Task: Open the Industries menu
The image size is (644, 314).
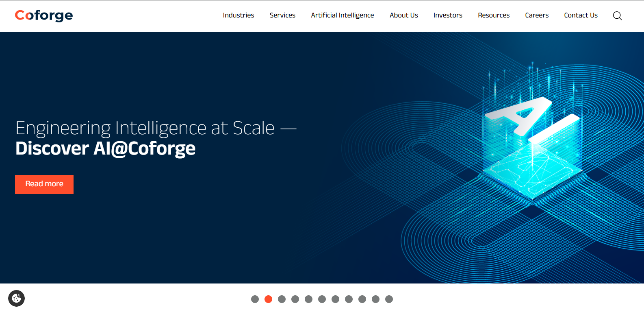Action: click(x=239, y=15)
